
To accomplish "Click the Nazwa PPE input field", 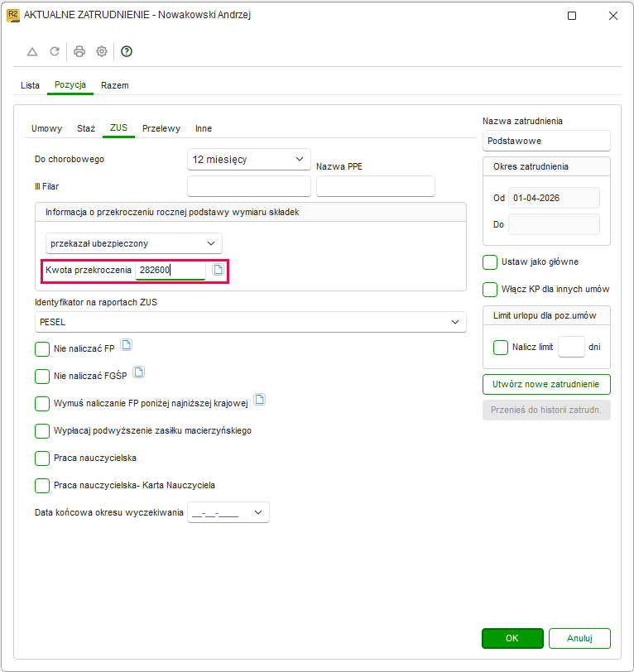I will 376,186.
